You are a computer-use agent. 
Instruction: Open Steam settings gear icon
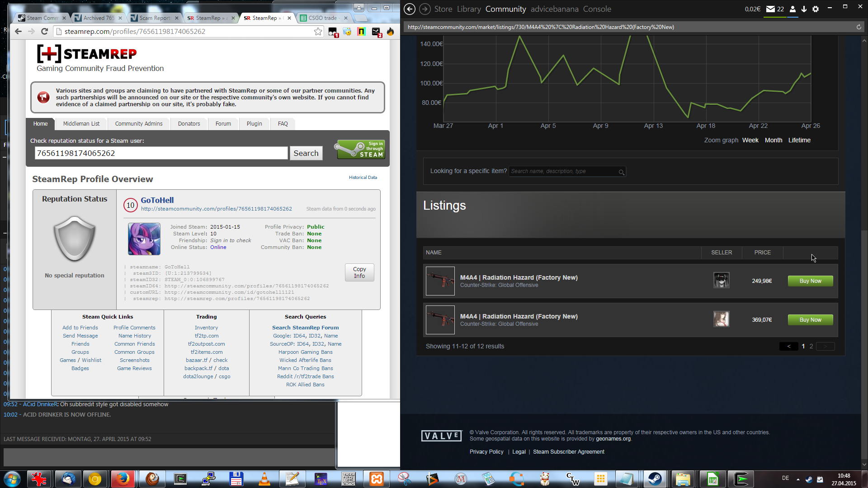[x=816, y=9]
